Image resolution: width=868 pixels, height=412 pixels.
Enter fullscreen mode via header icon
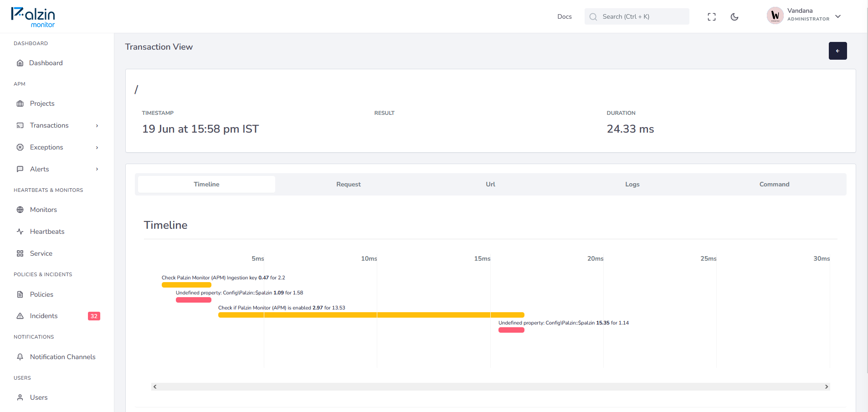(712, 17)
